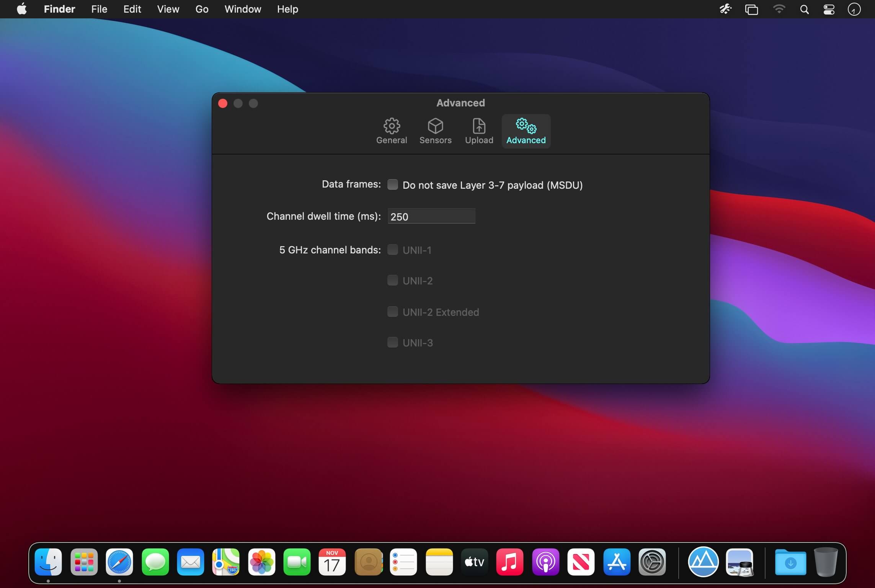Open the Window menu
The image size is (875, 588).
tap(243, 9)
